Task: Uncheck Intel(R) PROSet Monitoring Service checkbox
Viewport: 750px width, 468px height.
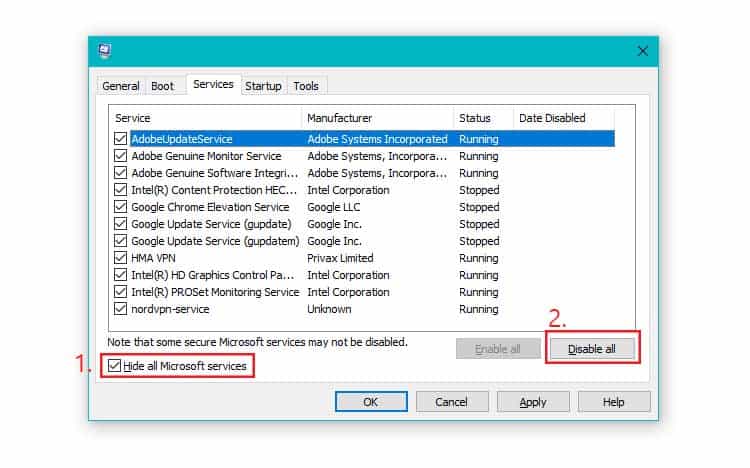Action: click(x=121, y=292)
